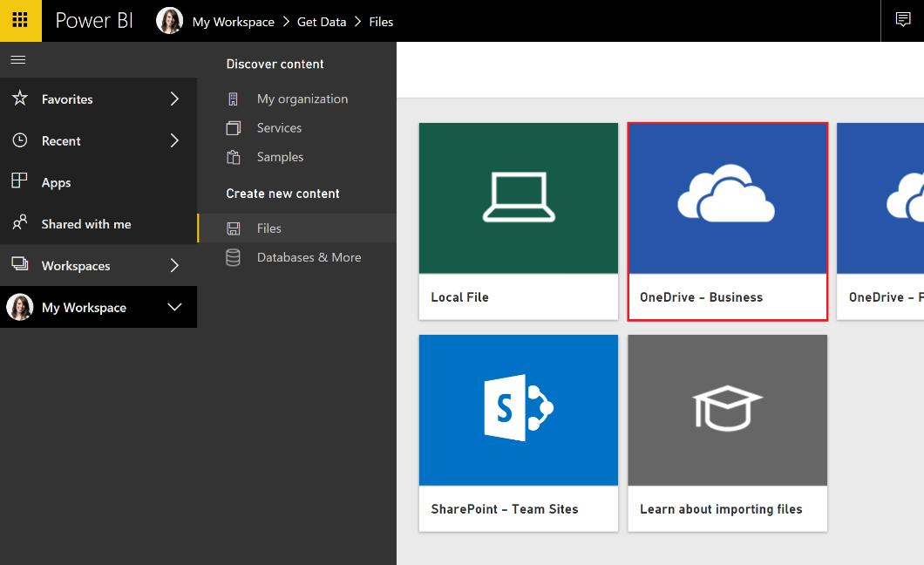Collapse the My Workspace dropdown arrow
The height and width of the screenshot is (565, 924).
(174, 307)
